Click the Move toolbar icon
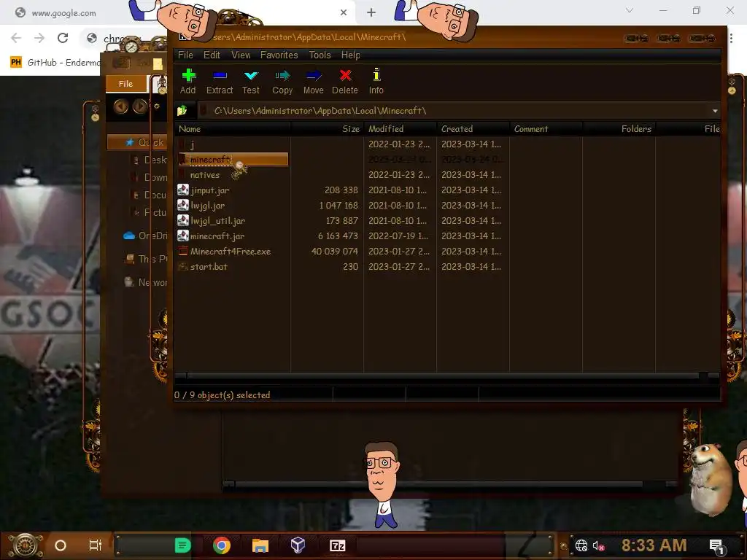The image size is (747, 560). 314,75
